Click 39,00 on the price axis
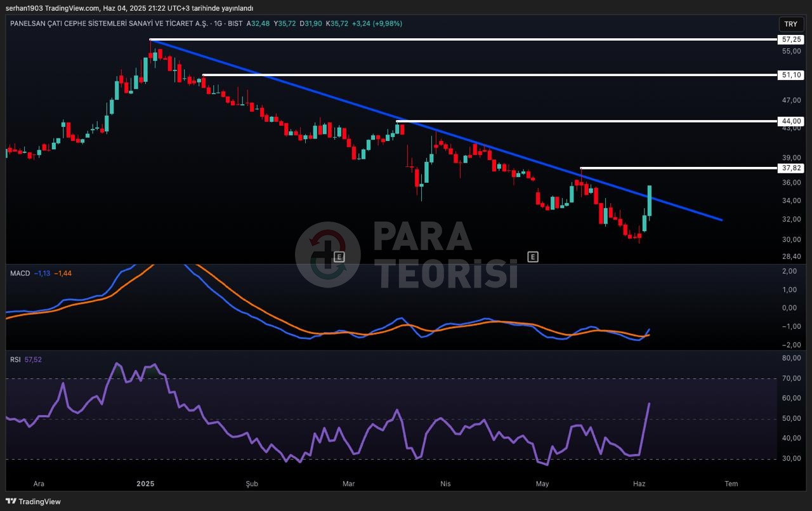This screenshot has height=511, width=812. pyautogui.click(x=791, y=158)
